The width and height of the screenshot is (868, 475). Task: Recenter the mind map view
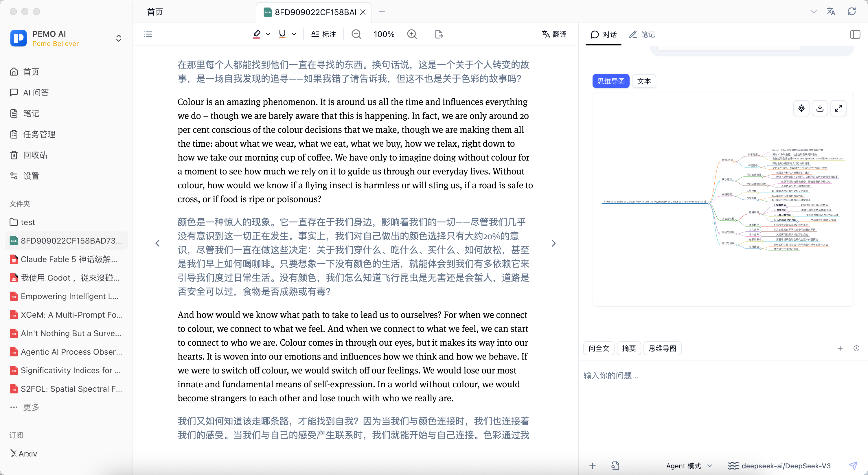801,108
